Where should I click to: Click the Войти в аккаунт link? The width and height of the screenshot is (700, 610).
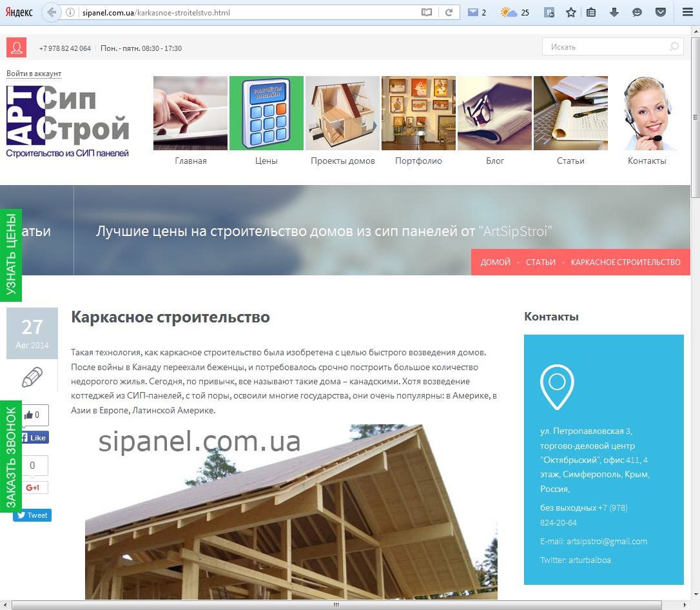tap(34, 74)
